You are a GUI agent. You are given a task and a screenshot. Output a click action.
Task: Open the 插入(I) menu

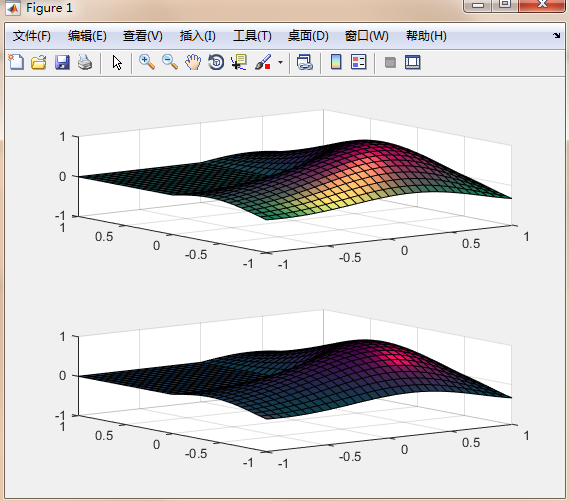coord(198,36)
